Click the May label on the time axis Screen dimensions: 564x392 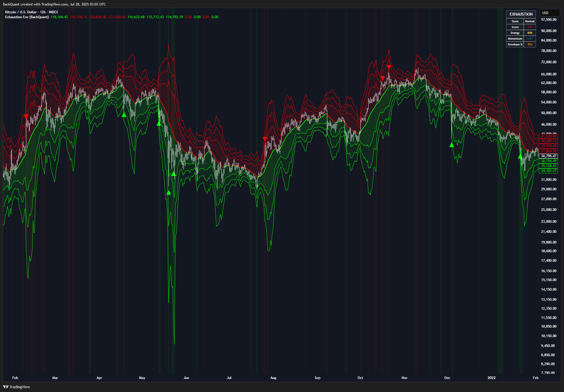pos(142,378)
